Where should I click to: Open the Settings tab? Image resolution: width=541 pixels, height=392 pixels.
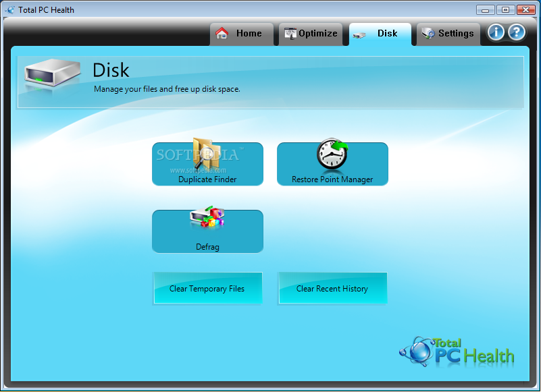pyautogui.click(x=448, y=34)
